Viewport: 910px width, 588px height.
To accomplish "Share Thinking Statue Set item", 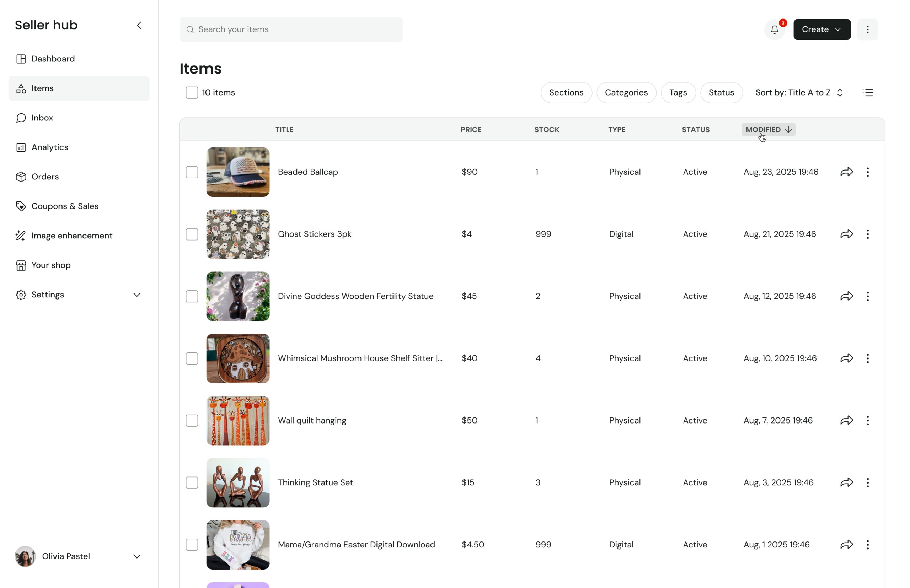I will click(x=847, y=482).
